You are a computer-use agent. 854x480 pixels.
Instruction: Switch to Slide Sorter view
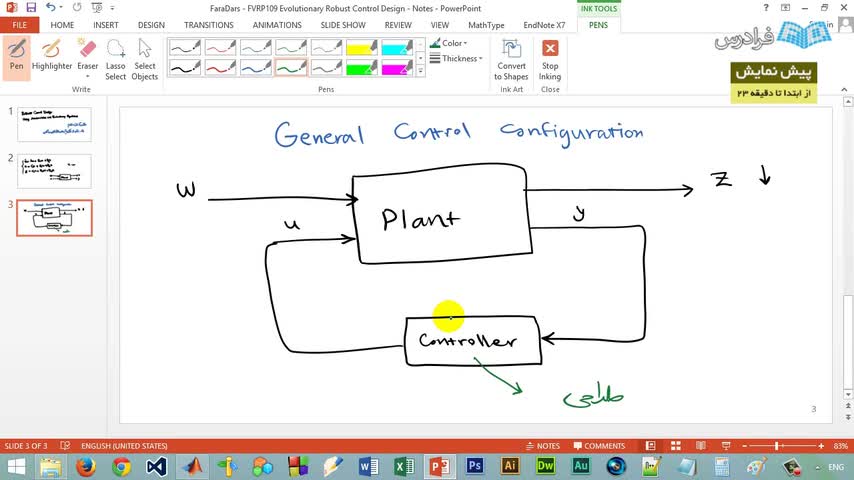point(676,446)
